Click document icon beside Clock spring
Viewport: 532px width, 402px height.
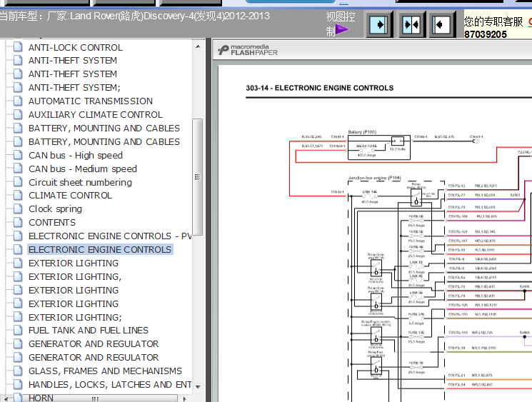18,208
